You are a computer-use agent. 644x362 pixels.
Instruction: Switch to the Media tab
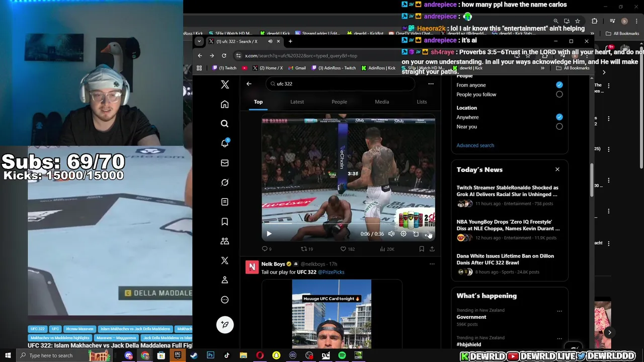click(382, 102)
